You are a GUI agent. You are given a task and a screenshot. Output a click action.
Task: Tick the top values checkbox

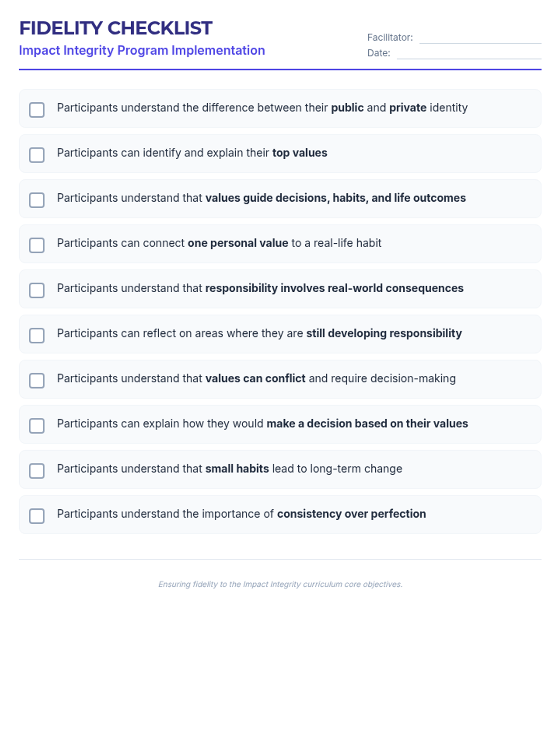pyautogui.click(x=37, y=155)
